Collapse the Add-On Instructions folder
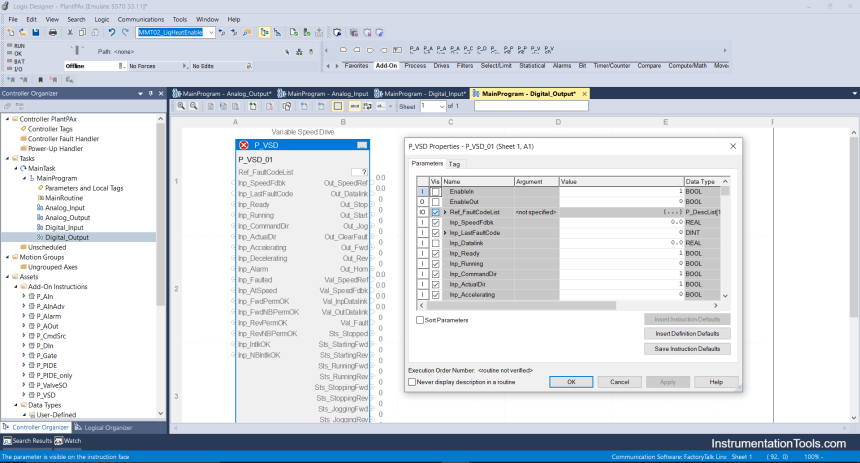Image resolution: width=860 pixels, height=463 pixels. tap(16, 287)
